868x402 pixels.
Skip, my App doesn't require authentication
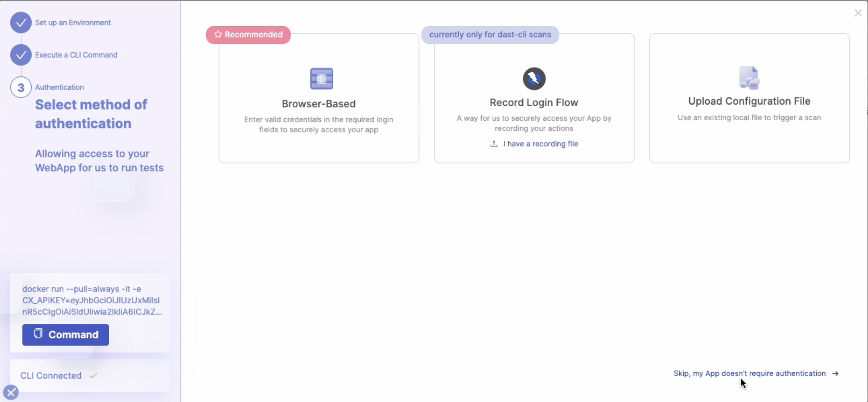click(749, 373)
